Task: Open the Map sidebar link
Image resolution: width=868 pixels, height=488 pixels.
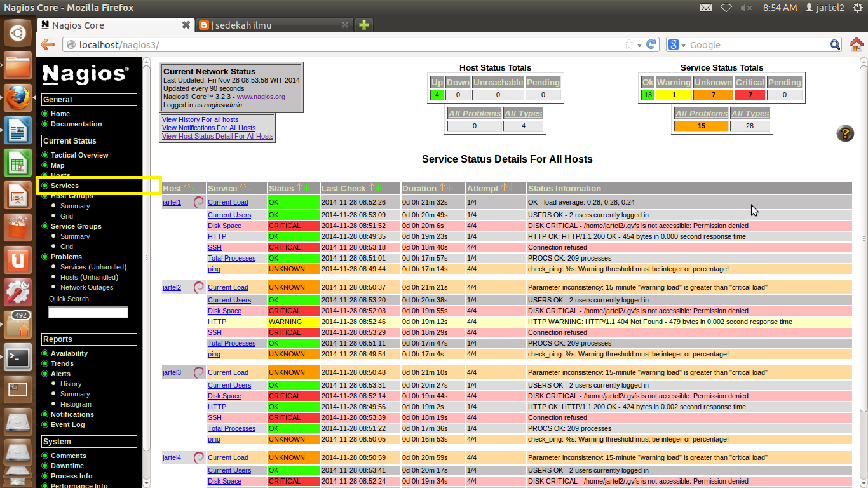Action: tap(58, 165)
